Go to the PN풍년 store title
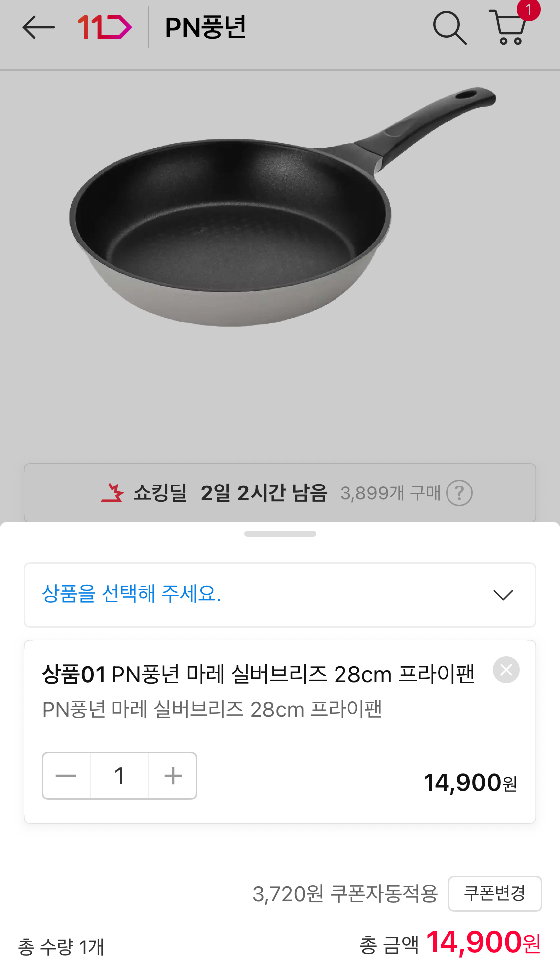The height and width of the screenshot is (972, 560). [x=206, y=27]
